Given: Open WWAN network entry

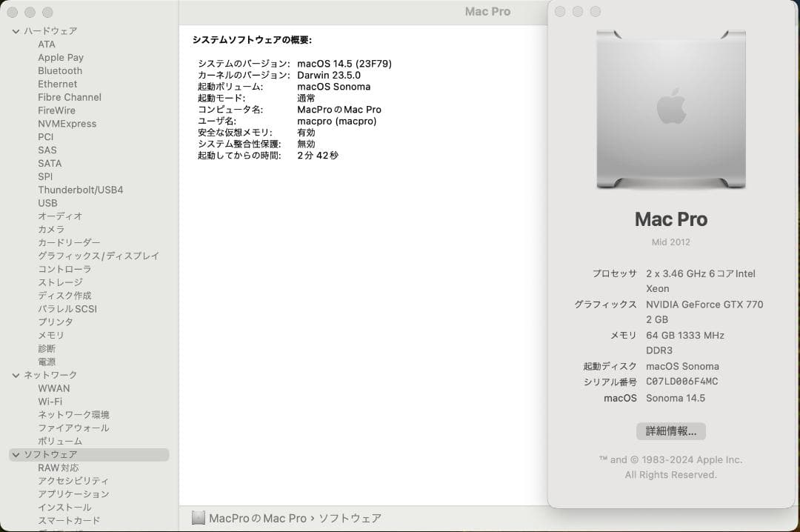Looking at the screenshot, I should [54, 388].
